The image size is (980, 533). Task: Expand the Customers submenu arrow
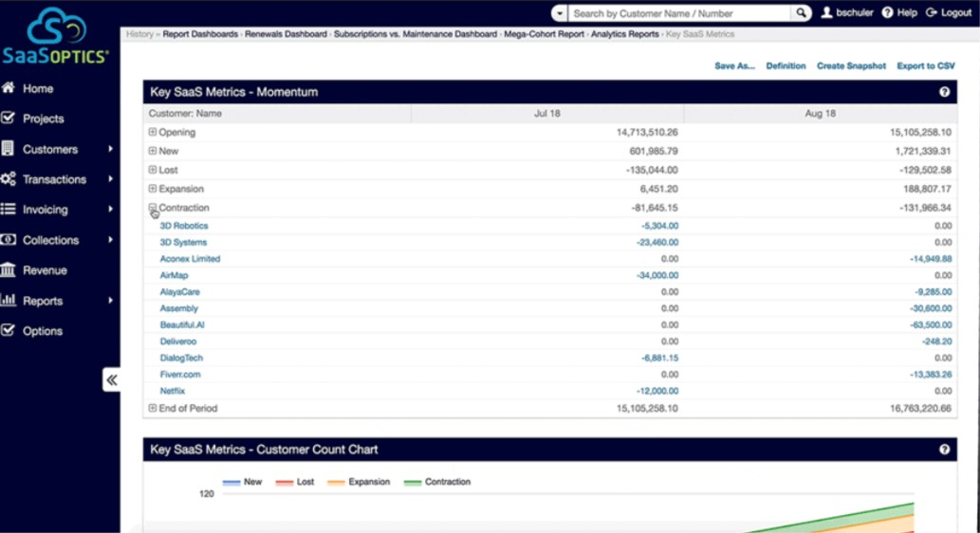coord(110,149)
